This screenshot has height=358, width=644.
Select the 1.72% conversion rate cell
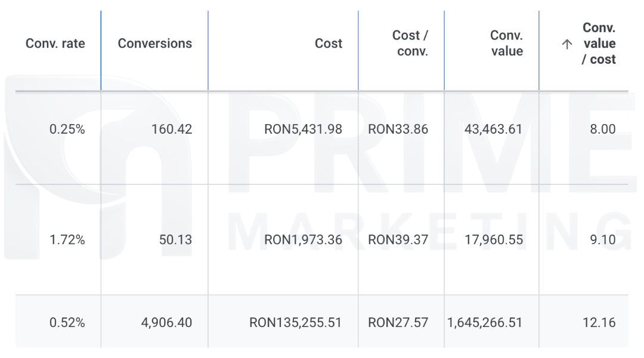tap(67, 240)
